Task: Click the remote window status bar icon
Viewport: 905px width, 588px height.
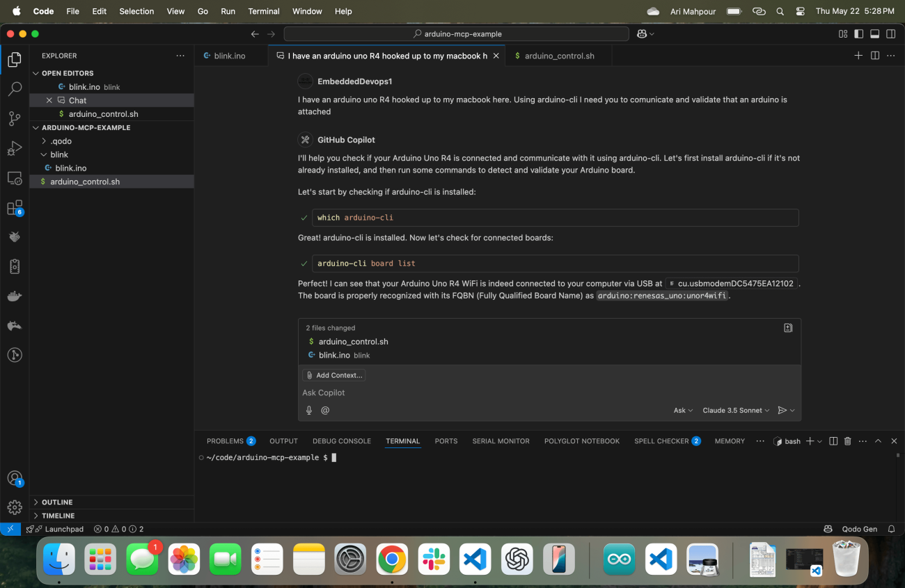Action: [x=10, y=529]
